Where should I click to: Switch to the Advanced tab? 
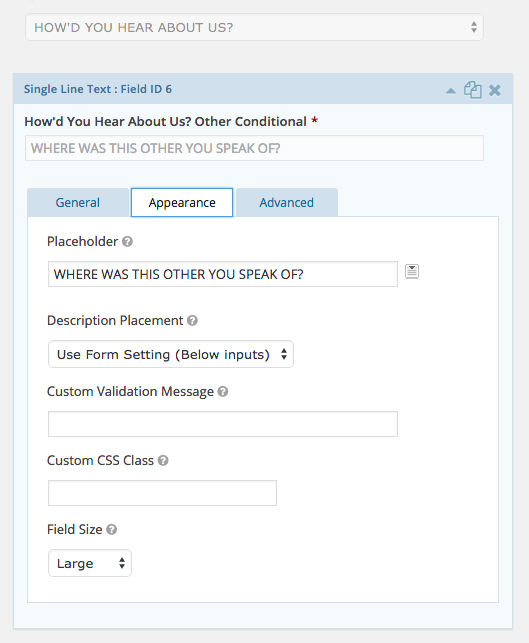pyautogui.click(x=287, y=203)
